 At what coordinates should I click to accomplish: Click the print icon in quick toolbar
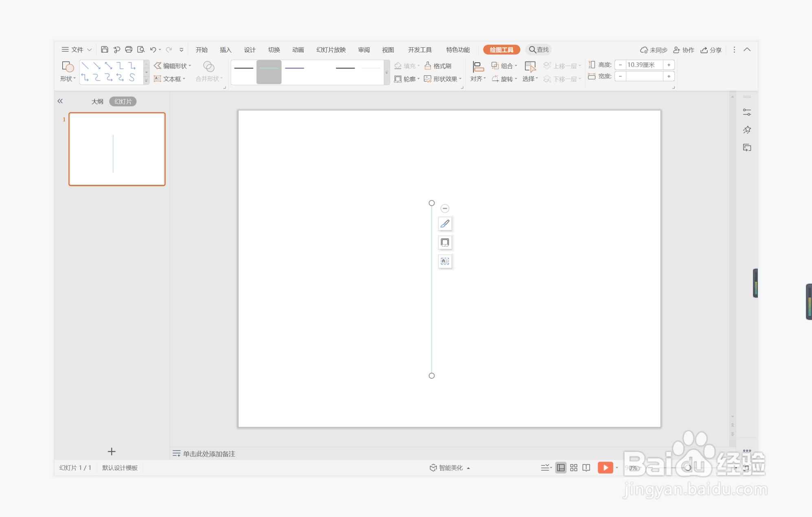pyautogui.click(x=129, y=50)
